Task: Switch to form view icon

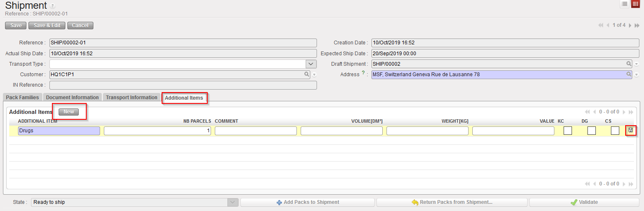Action: [635, 4]
